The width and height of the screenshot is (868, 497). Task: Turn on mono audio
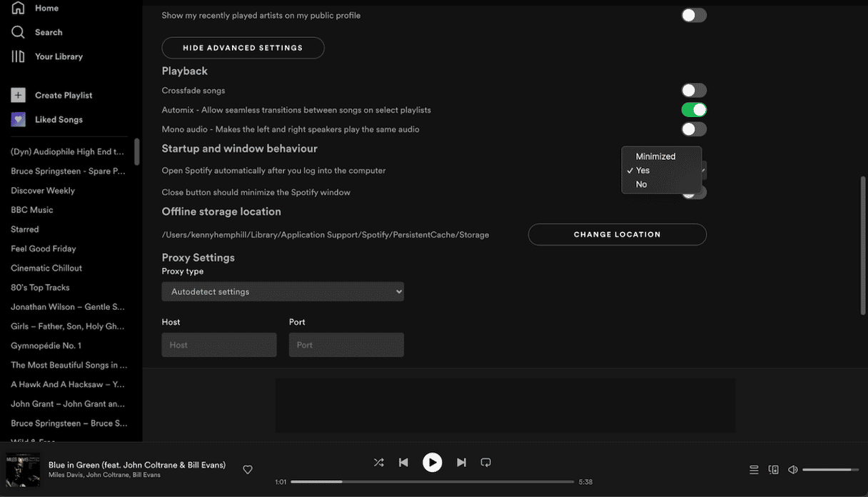(693, 129)
